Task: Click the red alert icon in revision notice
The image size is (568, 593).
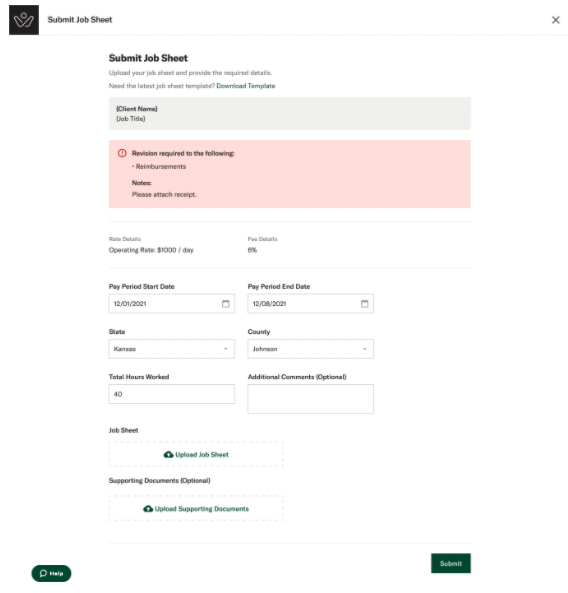Action: click(x=122, y=153)
